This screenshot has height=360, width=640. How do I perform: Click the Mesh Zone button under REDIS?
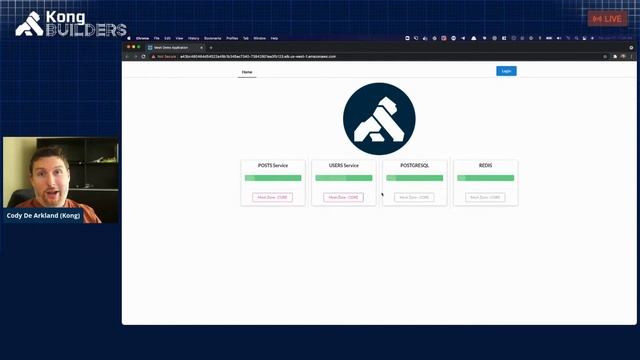tap(485, 197)
